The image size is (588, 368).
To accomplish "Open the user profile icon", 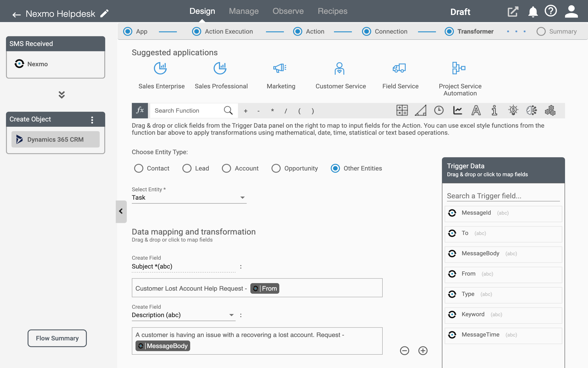I will click(571, 11).
